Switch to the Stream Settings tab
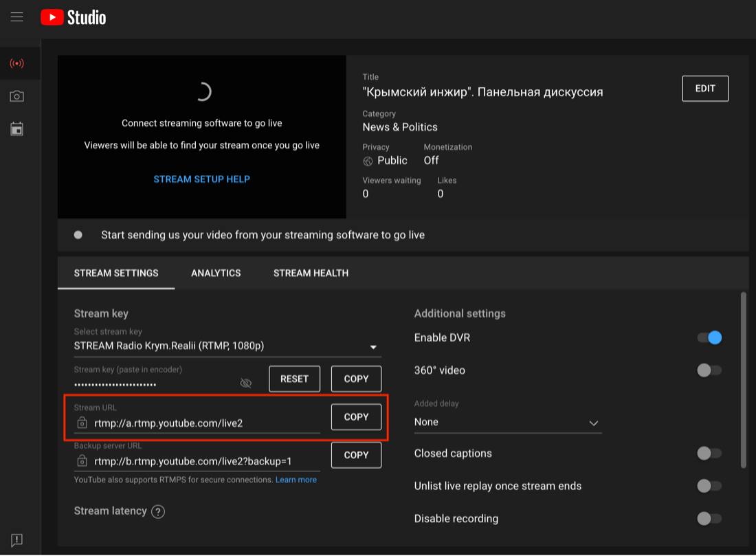Screen dimensions: 756x558 pos(116,273)
